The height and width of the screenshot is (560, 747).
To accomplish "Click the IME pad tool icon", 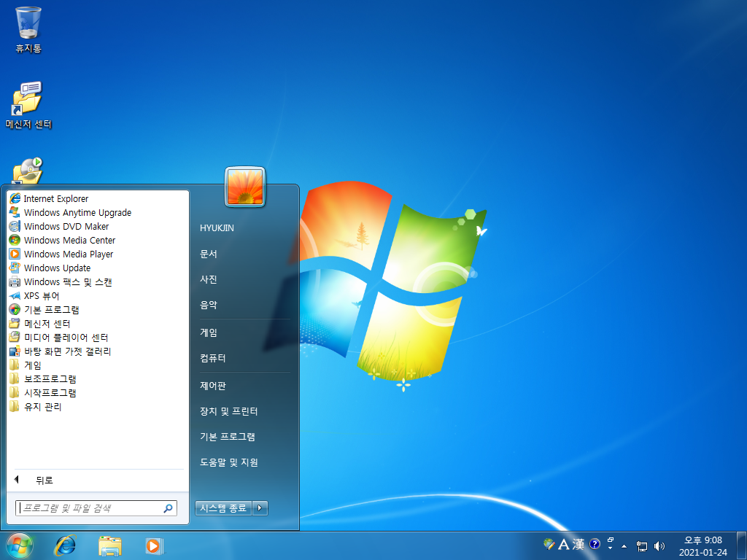I will pos(549,544).
